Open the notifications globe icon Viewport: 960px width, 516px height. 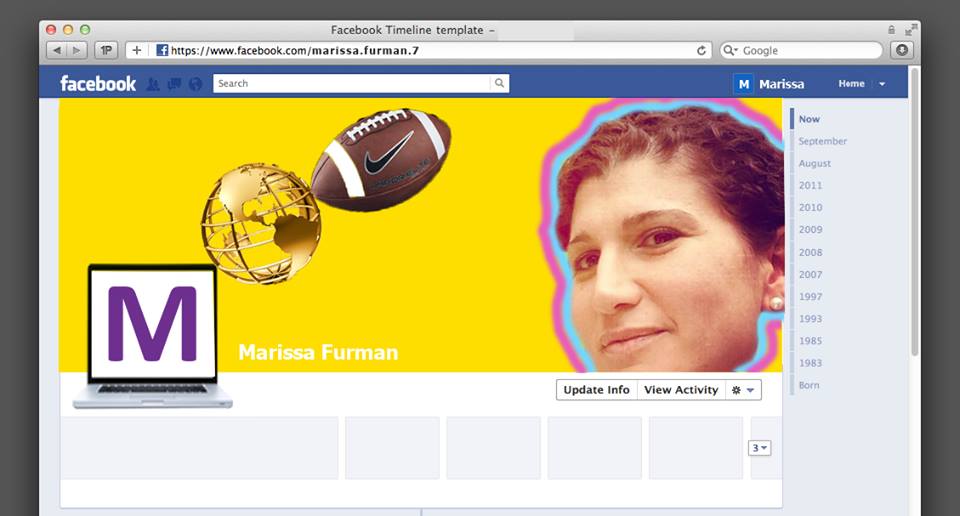pyautogui.click(x=195, y=84)
